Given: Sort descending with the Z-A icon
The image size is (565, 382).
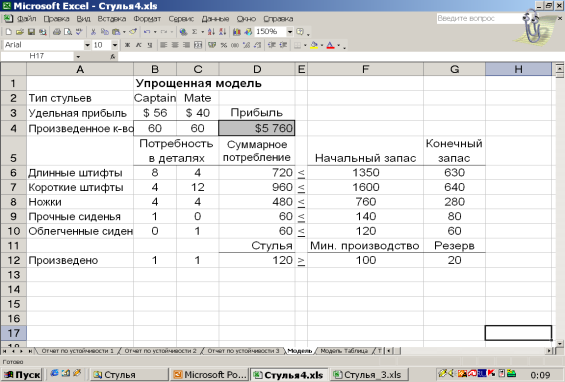Looking at the screenshot, I should coord(222,32).
